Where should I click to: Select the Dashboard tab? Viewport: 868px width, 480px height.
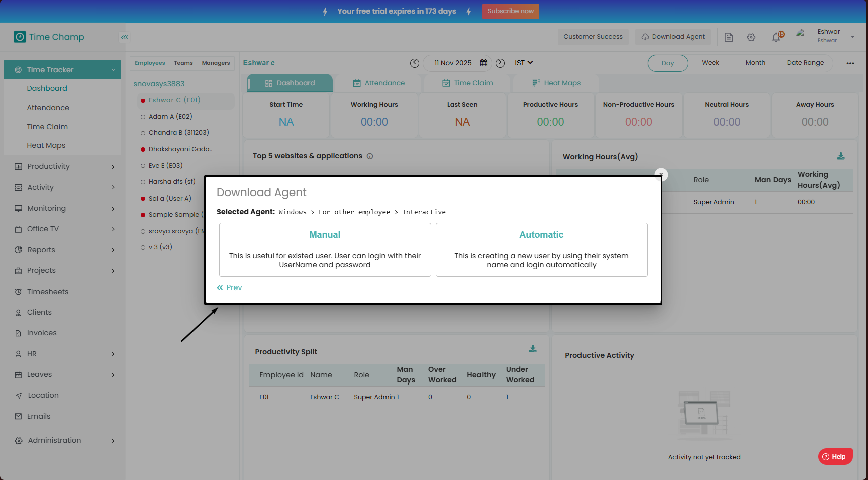290,83
